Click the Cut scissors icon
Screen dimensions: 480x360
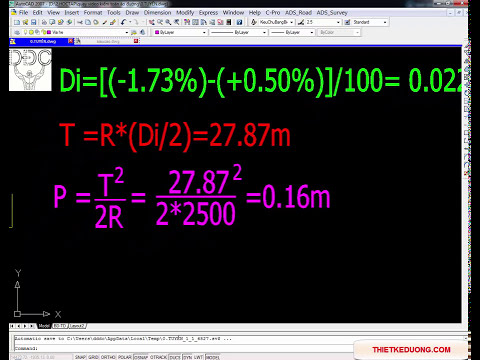click(80, 22)
